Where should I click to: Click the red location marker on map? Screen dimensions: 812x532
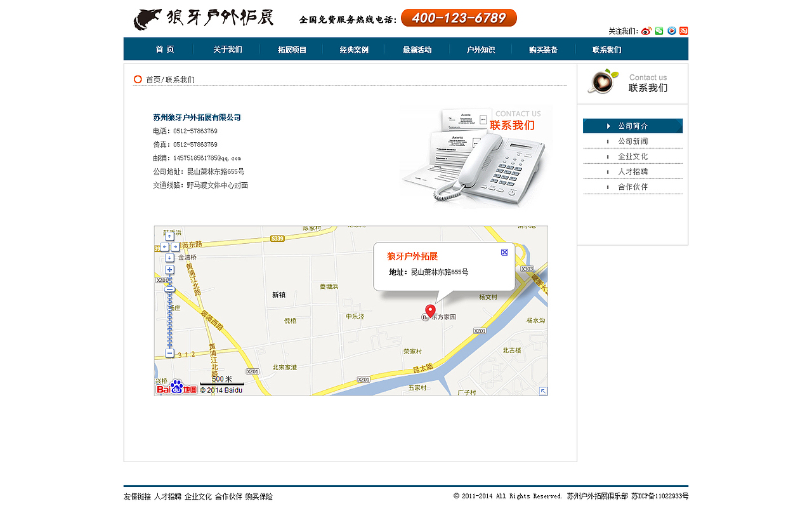click(430, 311)
